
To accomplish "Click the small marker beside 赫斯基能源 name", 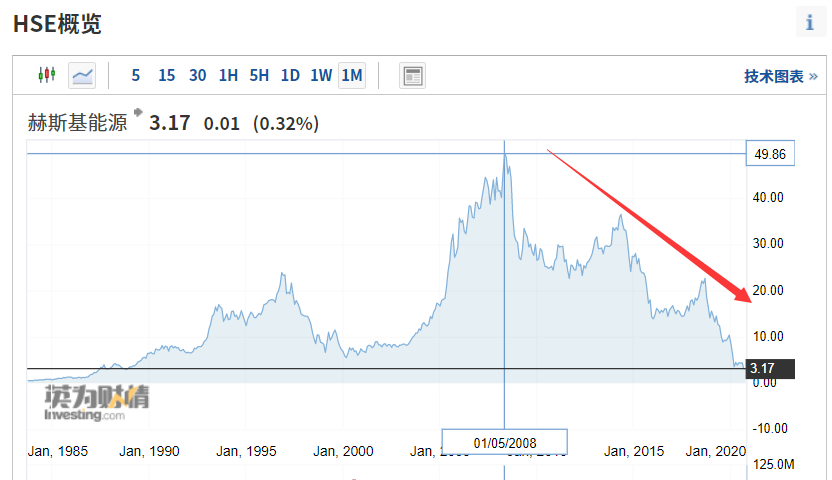I will click(x=138, y=112).
